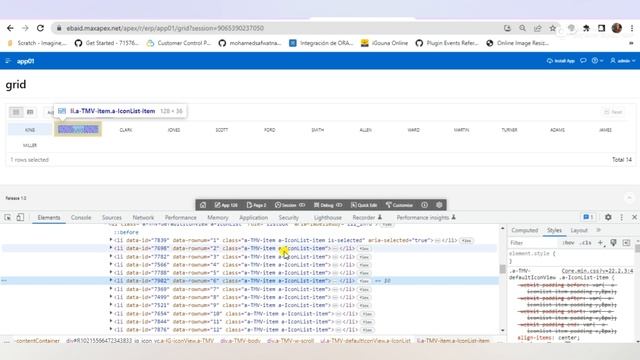The image size is (640, 360).
Task: Bookmark this page with the star icon
Action: (552, 28)
